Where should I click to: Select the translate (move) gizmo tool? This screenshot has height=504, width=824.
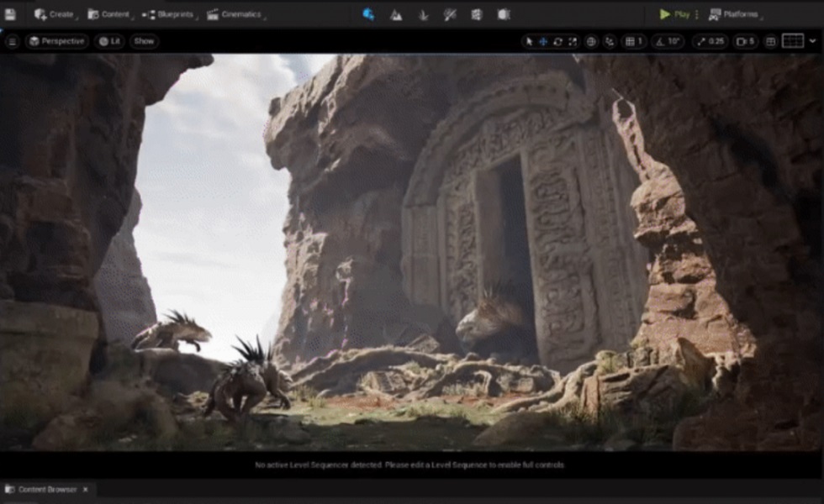pos(543,41)
